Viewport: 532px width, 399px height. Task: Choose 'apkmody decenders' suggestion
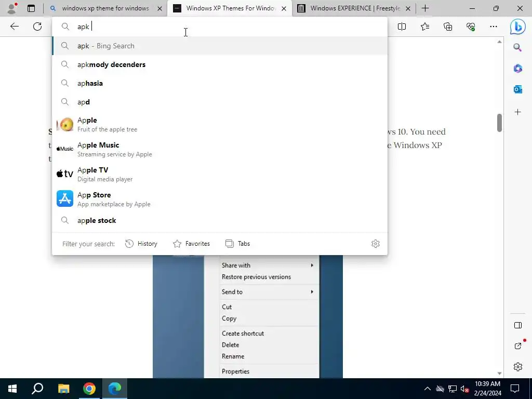coord(220,64)
